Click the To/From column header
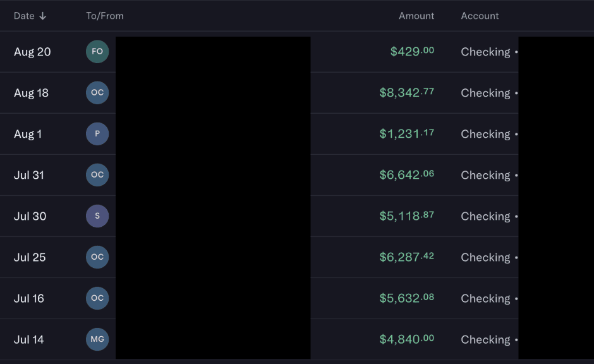The height and width of the screenshot is (364, 594). pos(105,16)
